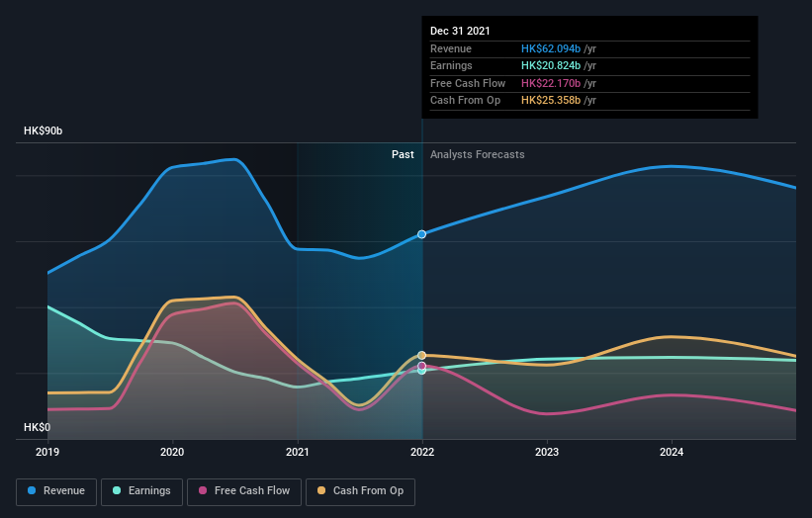Click the pink Free Cash Flow marker at 2022
The image size is (812, 518).
point(422,366)
